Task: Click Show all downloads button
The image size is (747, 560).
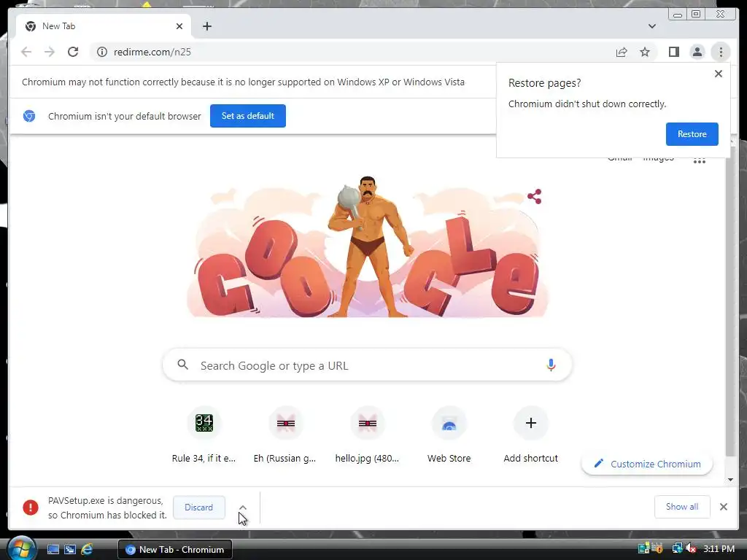Action: (x=682, y=507)
